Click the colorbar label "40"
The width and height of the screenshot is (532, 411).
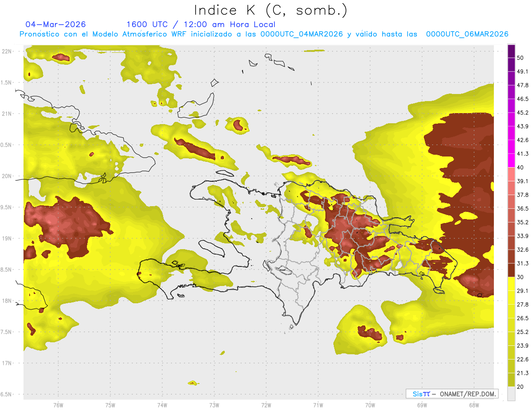click(x=520, y=168)
